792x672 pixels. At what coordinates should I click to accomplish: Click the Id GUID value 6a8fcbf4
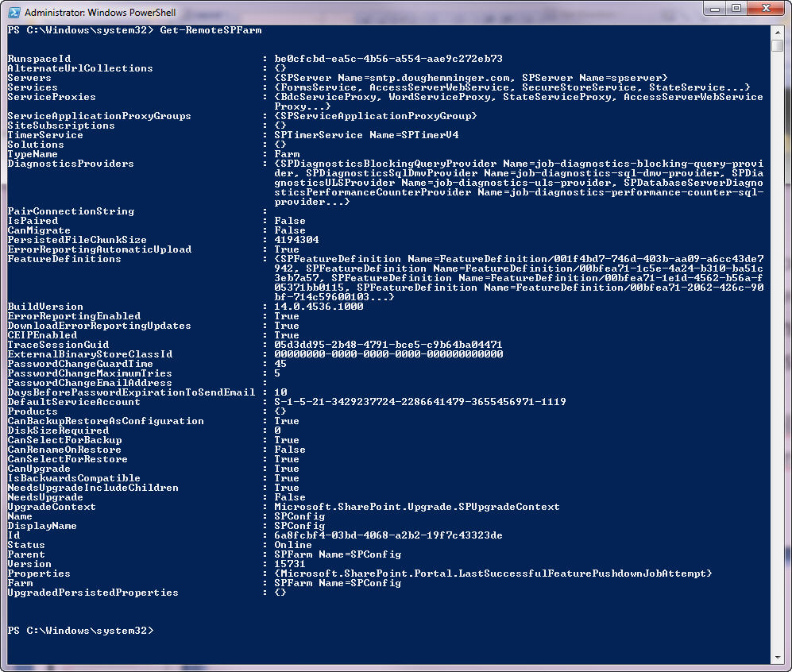[x=388, y=535]
